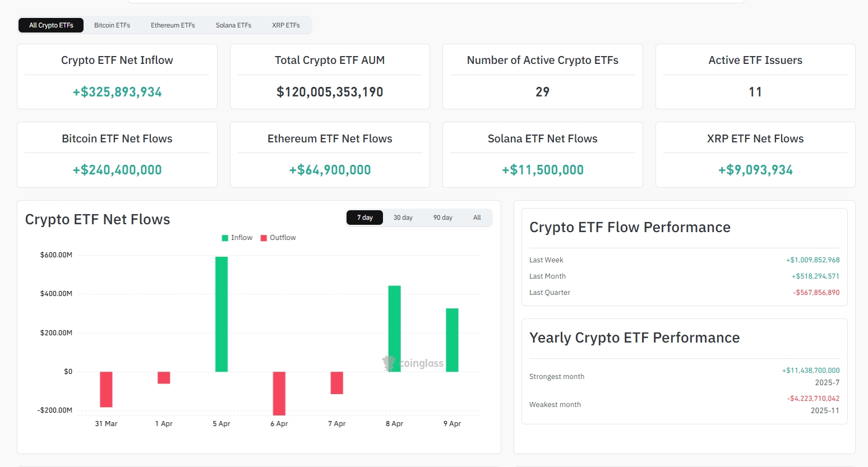Switch chart range to 90 day
Image resolution: width=868 pixels, height=467 pixels.
(442, 217)
